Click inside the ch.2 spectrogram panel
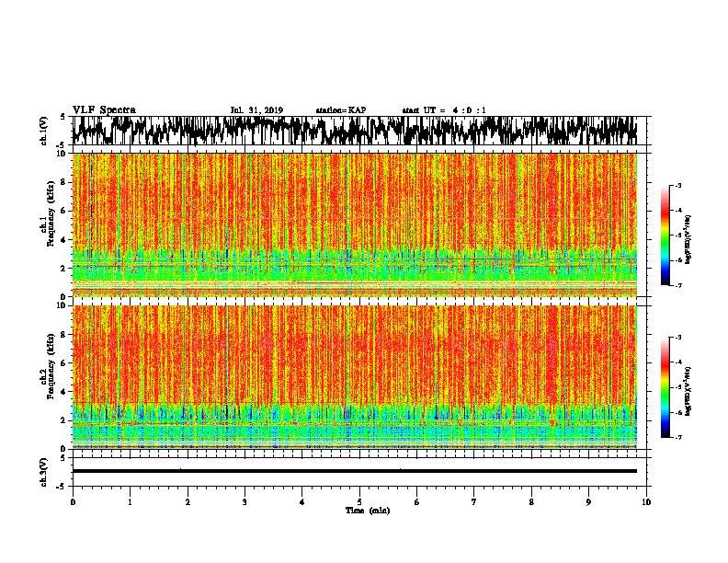728x563 pixels. (354, 377)
